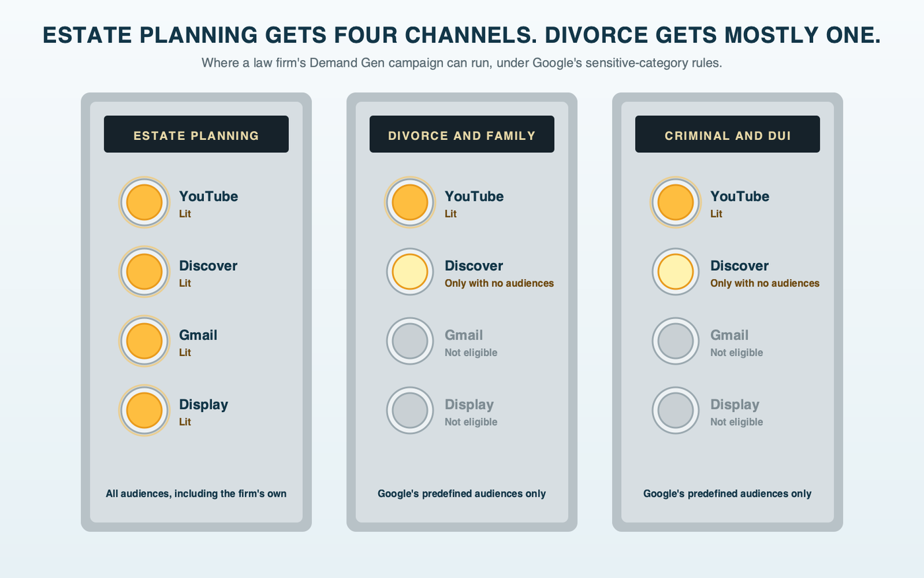
Task: Click the 'DIVORCE AND FAMILY' panel header
Action: [x=462, y=134]
